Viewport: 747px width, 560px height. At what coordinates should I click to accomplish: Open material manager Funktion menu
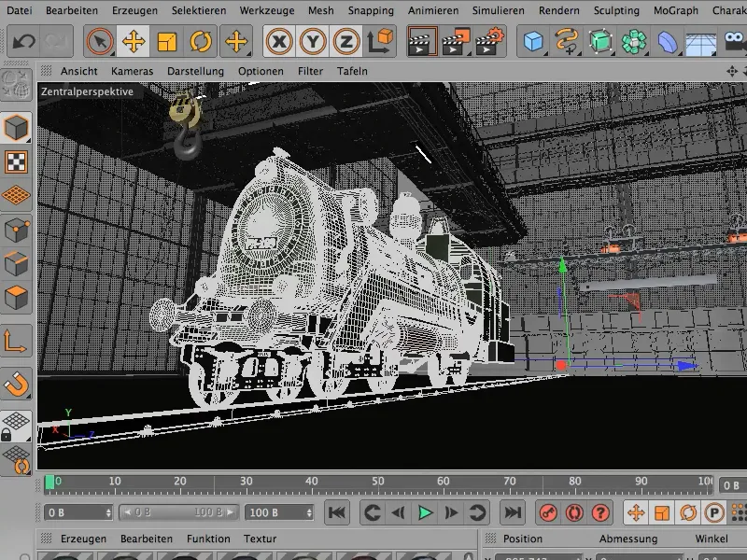pos(208,539)
